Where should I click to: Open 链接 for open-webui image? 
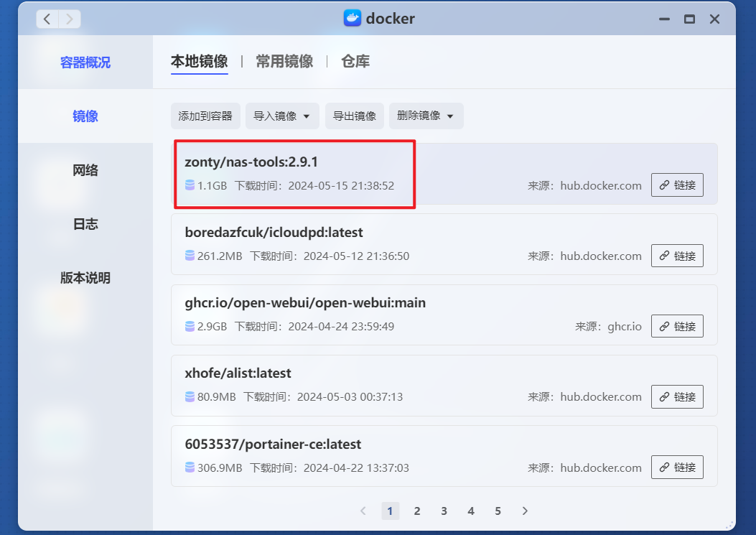pos(677,326)
